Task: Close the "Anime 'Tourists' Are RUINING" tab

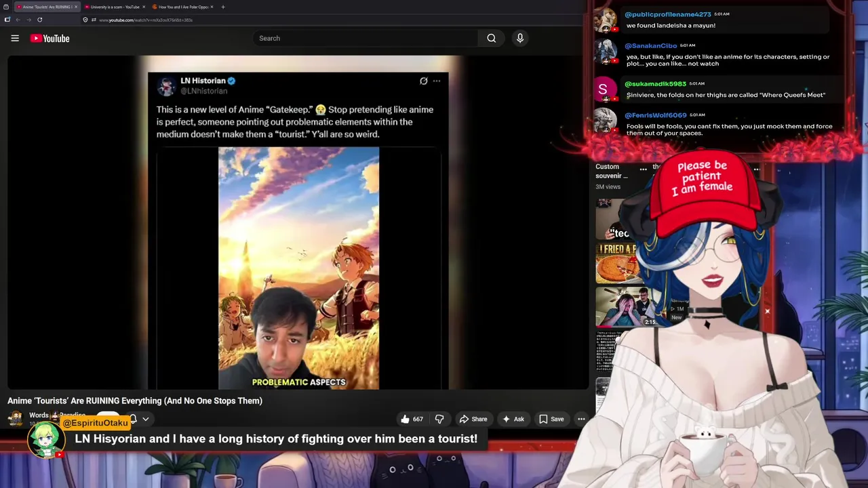Action: (x=76, y=7)
